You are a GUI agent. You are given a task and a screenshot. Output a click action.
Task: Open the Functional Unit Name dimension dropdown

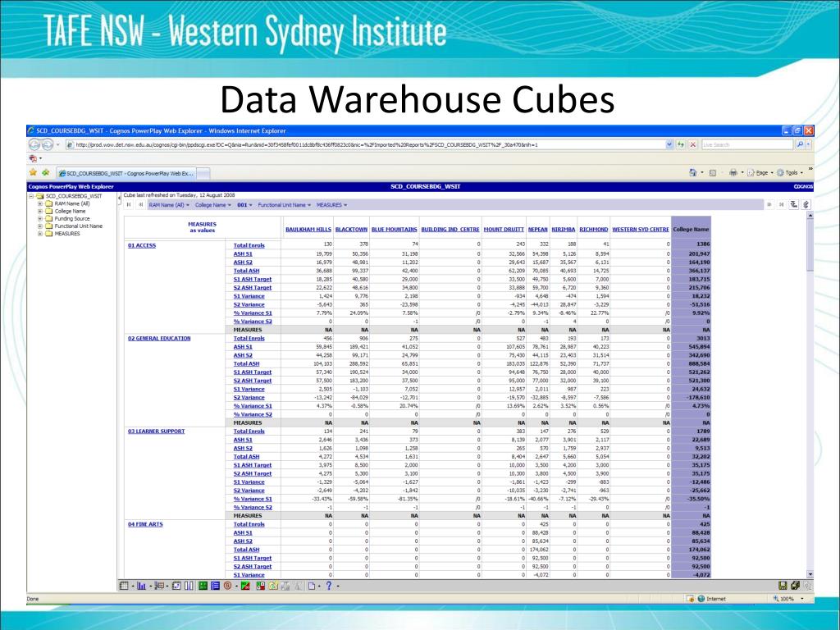coord(285,204)
